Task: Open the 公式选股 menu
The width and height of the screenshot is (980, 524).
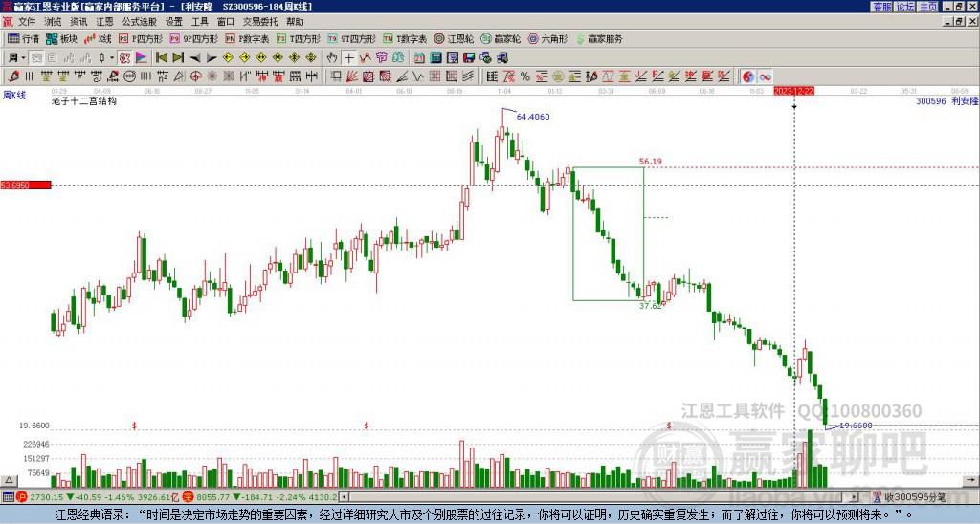Action: click(139, 22)
